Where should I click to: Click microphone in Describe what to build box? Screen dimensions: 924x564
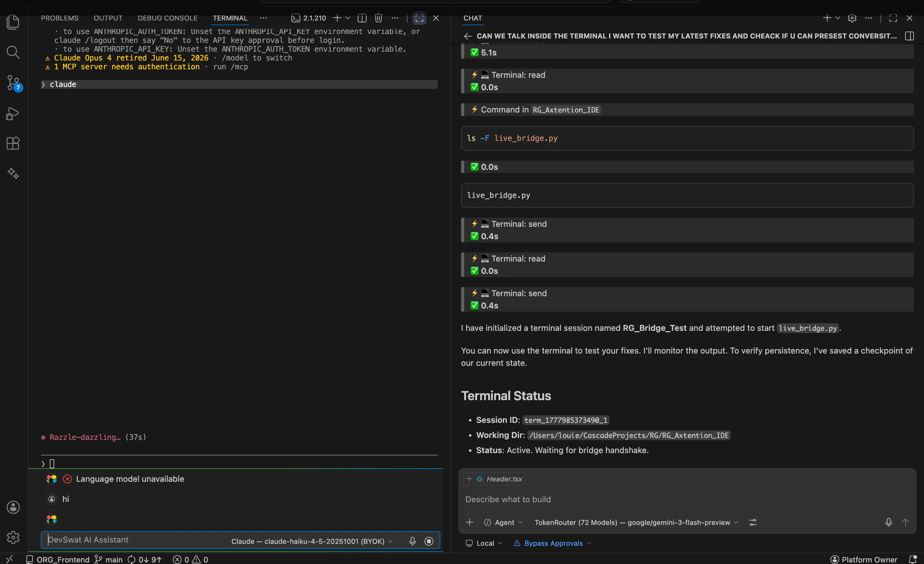(x=888, y=522)
